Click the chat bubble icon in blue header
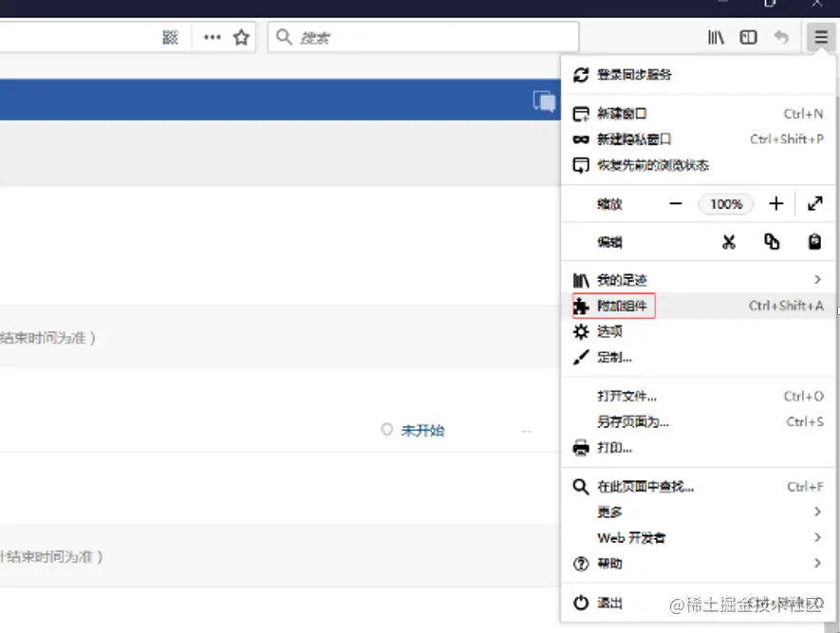840x633 pixels. point(544,101)
